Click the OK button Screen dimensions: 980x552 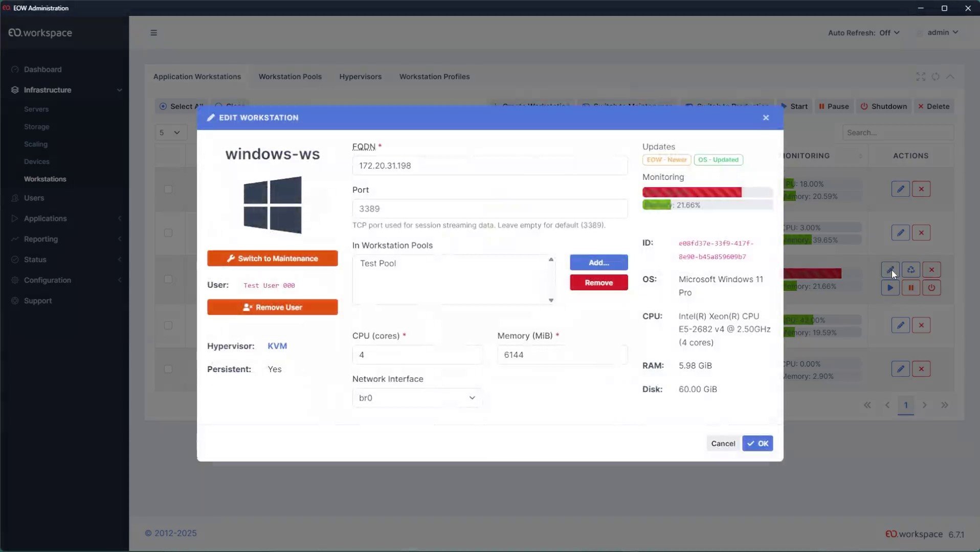pyautogui.click(x=758, y=444)
